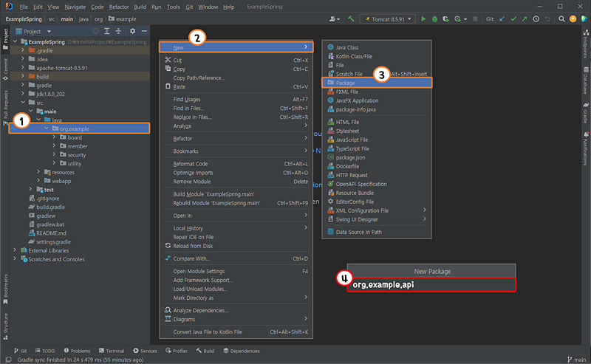Click Find Usages in context menu
Image resolution: width=591 pixels, height=364 pixels.
(236, 100)
